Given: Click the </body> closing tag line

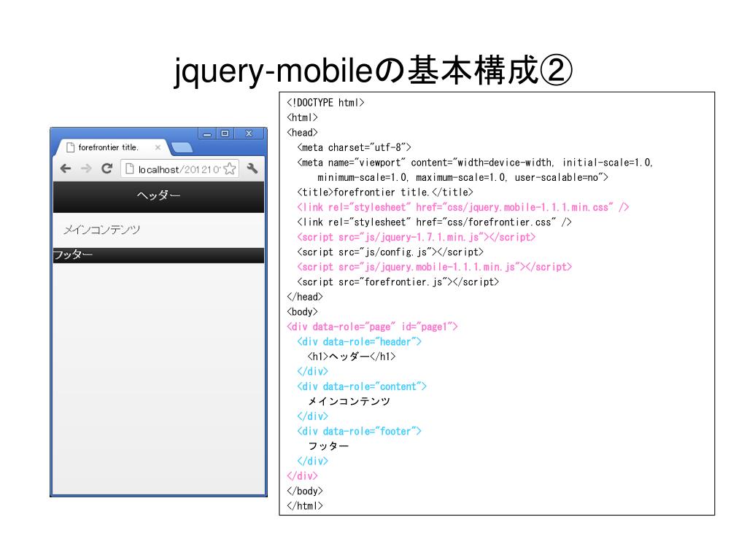Looking at the screenshot, I should point(305,491).
